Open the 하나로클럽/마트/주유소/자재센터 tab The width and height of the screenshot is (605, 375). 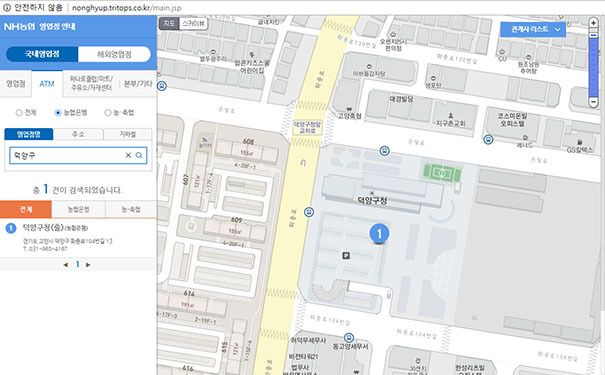coord(91,84)
